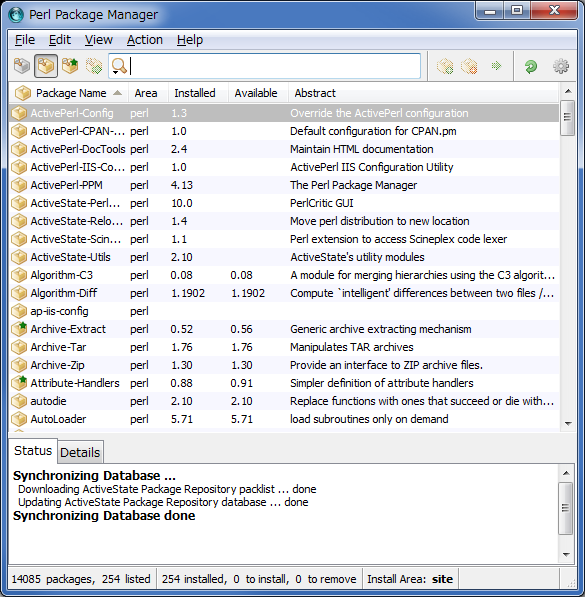Select the View installed packages toolbar icon
The width and height of the screenshot is (585, 597).
pos(46,66)
